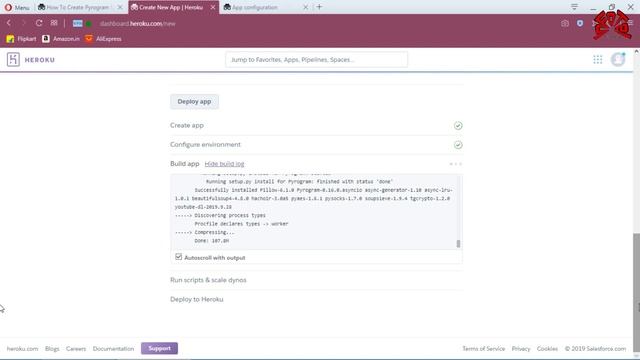This screenshot has height=360, width=640.
Task: Close the How To Create Pyrogram tab
Action: (120, 7)
